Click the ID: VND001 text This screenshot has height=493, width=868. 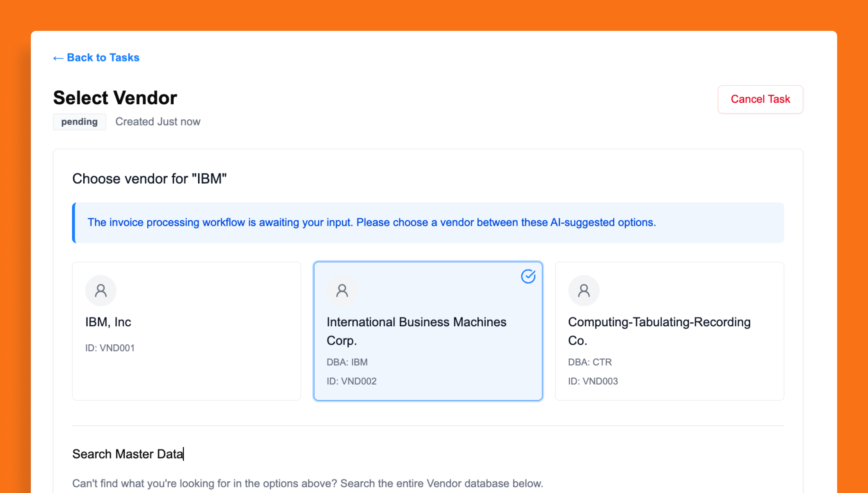(x=110, y=348)
